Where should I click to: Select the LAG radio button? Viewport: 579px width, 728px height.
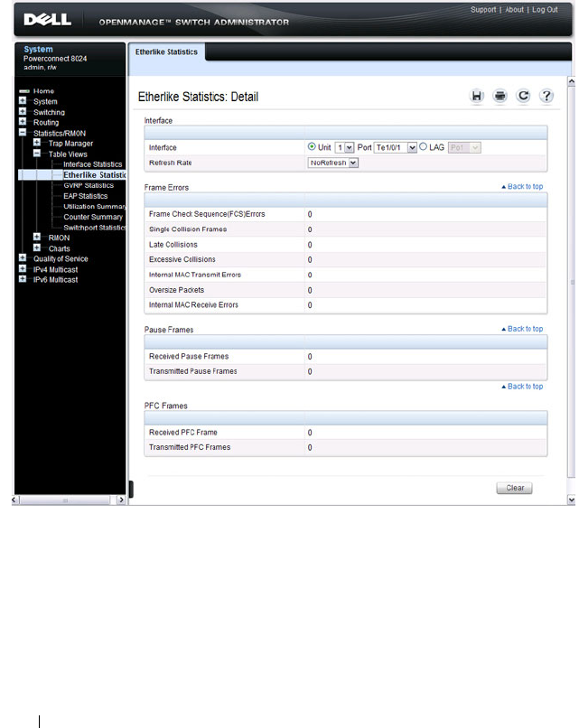(423, 146)
